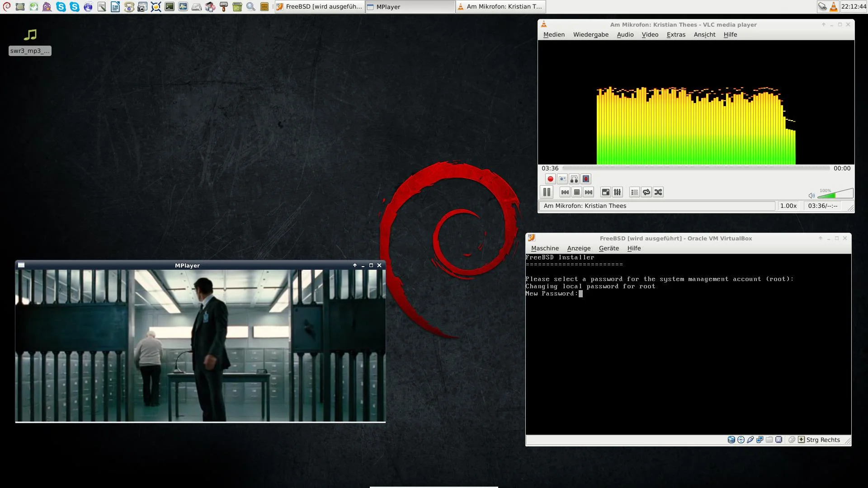The width and height of the screenshot is (868, 488).
Task: Click VLC frame by frame button
Action: coord(586,179)
